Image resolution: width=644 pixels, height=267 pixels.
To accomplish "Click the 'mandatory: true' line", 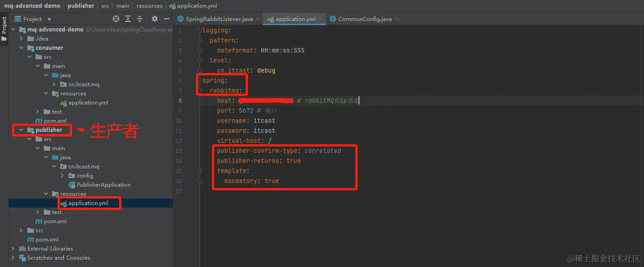I will pos(252,181).
